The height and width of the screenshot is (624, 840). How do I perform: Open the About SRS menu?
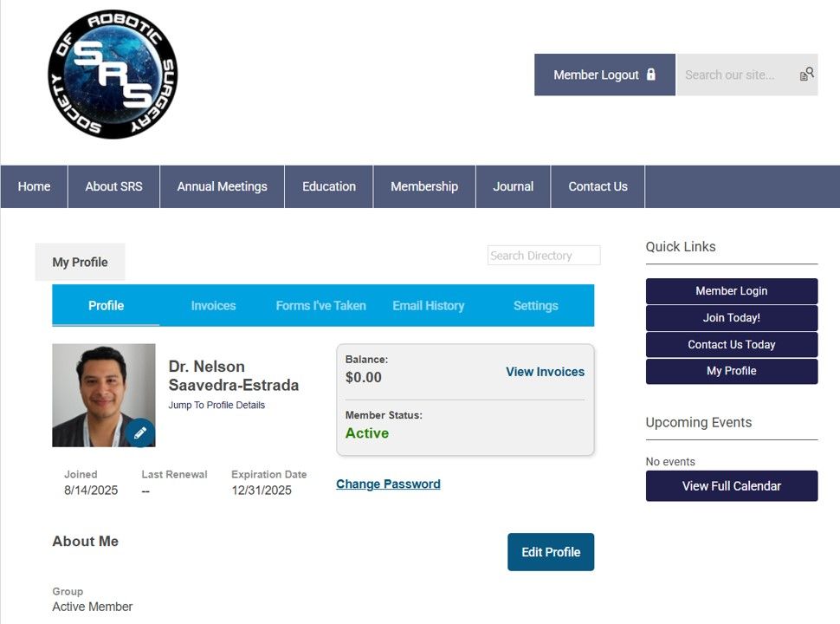[113, 186]
